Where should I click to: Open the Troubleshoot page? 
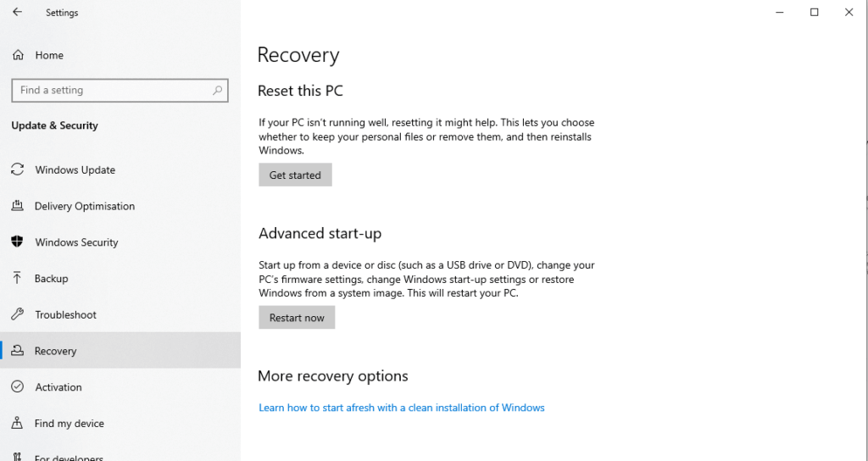click(120, 314)
